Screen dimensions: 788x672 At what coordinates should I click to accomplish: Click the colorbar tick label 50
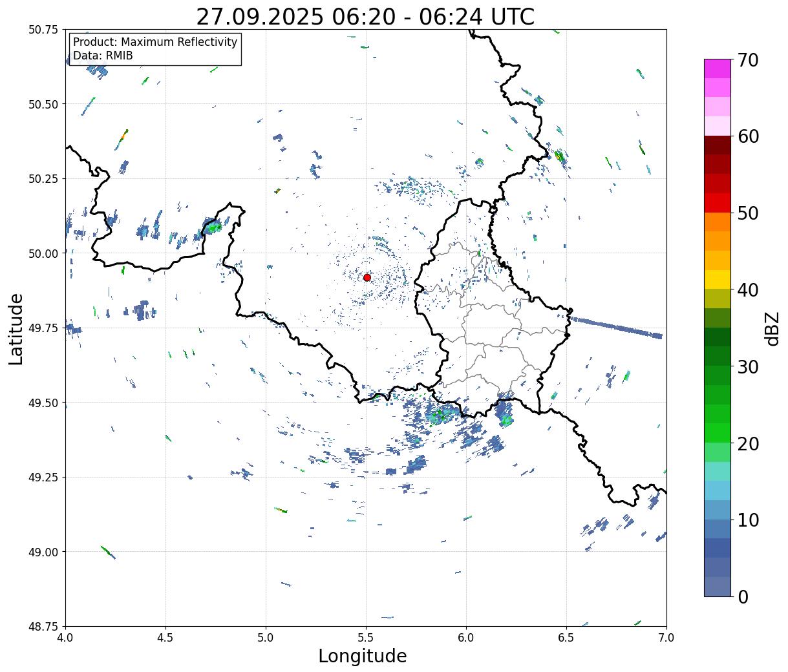[748, 213]
